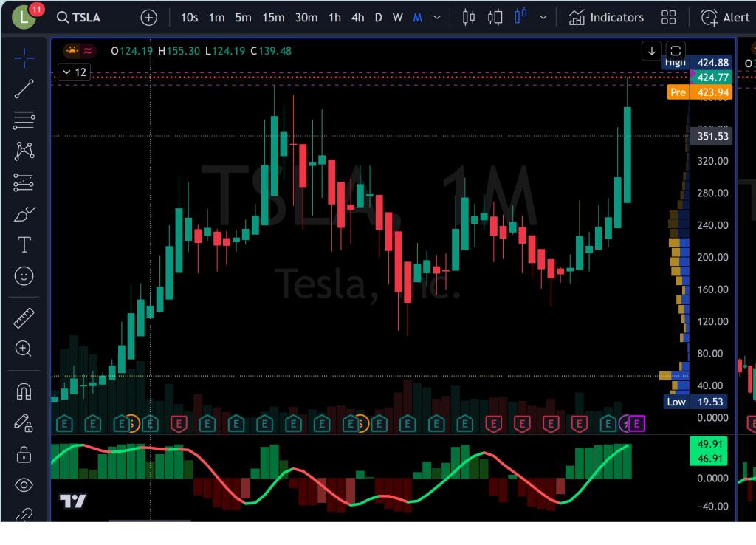Click the green 424.77 last price label
The width and height of the screenshot is (756, 545).
coord(712,77)
